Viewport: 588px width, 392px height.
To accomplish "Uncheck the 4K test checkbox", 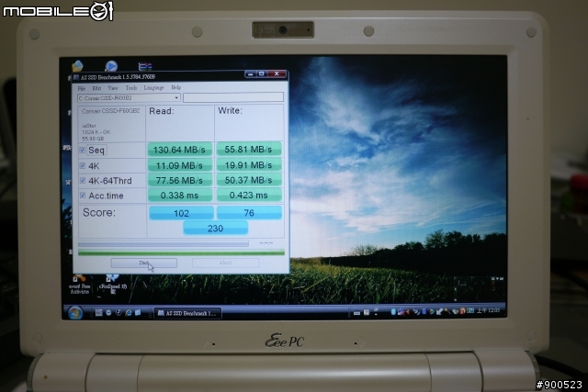I will [83, 165].
